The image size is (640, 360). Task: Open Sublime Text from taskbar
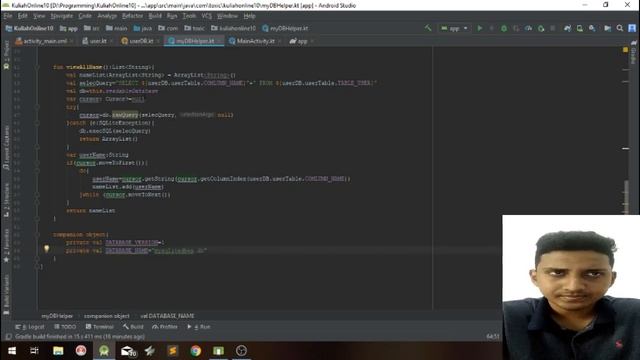tap(173, 351)
